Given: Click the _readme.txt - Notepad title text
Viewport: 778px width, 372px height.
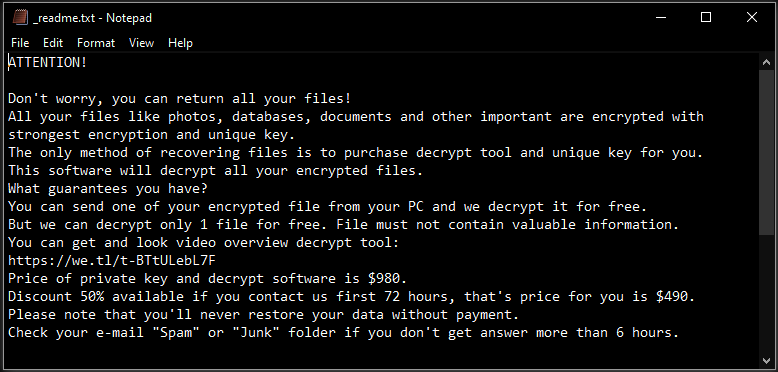Looking at the screenshot, I should [92, 18].
